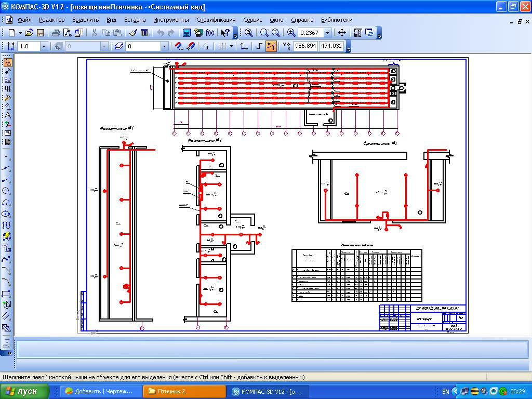Open the current layer 0 dropdown
The image size is (532, 399).
[x=164, y=46]
